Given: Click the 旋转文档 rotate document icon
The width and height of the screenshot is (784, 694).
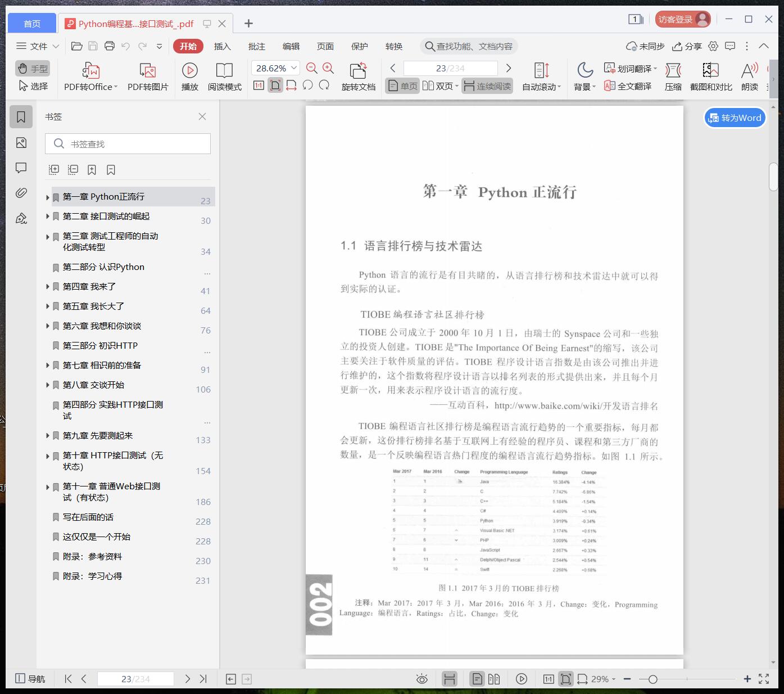Looking at the screenshot, I should [359, 76].
